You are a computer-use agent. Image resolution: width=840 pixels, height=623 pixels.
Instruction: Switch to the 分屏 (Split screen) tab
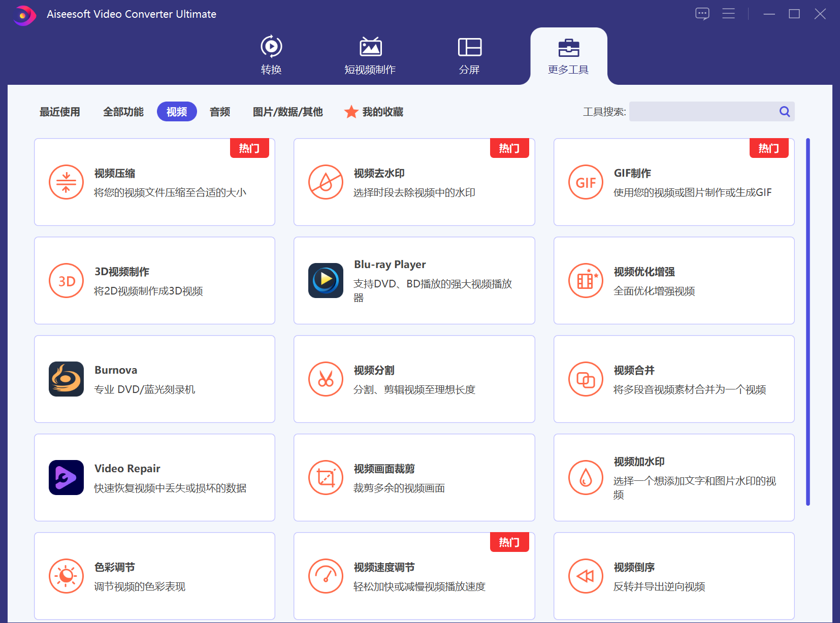click(469, 55)
